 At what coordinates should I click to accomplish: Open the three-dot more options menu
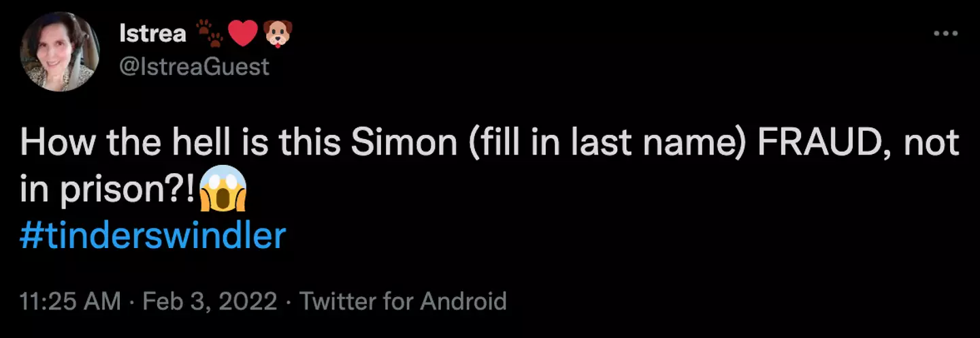tap(945, 33)
